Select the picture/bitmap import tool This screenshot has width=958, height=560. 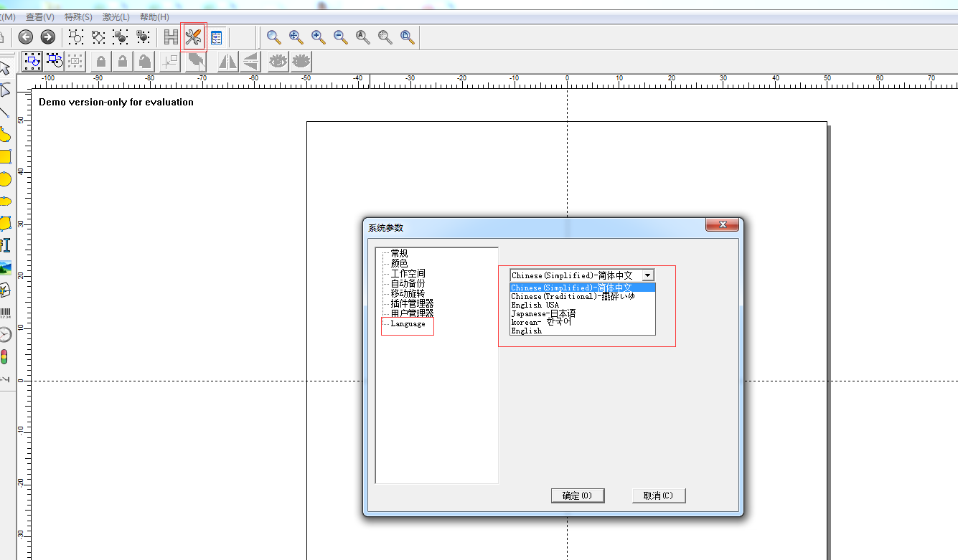click(5, 267)
